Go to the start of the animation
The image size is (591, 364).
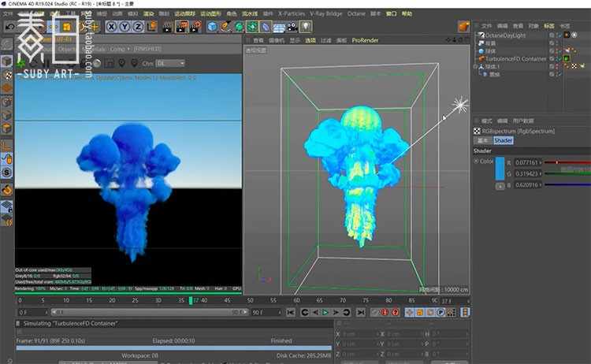pyautogui.click(x=290, y=312)
